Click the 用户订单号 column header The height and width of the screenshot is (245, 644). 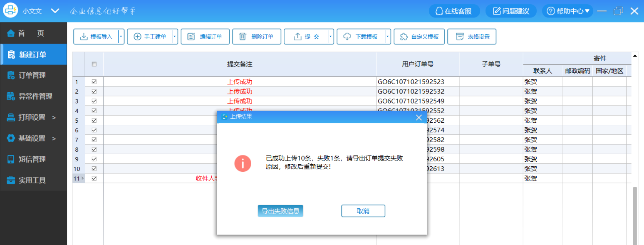418,64
